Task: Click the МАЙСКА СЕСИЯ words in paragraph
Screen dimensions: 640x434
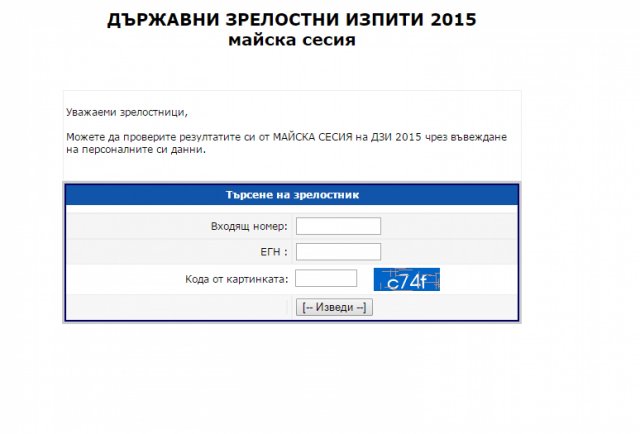Action: coord(312,137)
